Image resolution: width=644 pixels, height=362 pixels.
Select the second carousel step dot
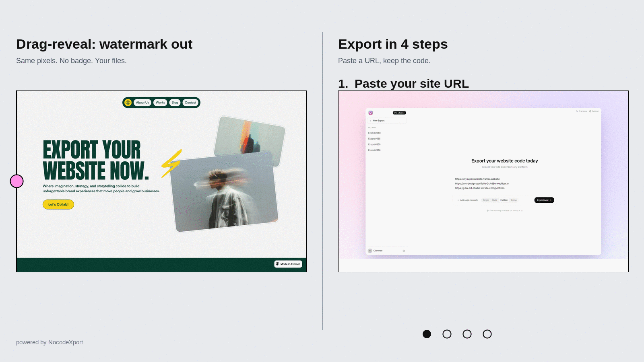coord(447,334)
